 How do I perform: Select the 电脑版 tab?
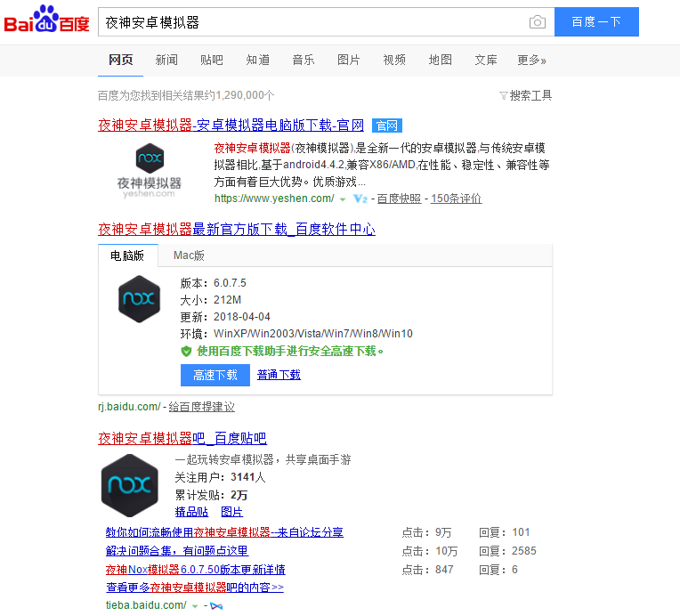tap(127, 255)
